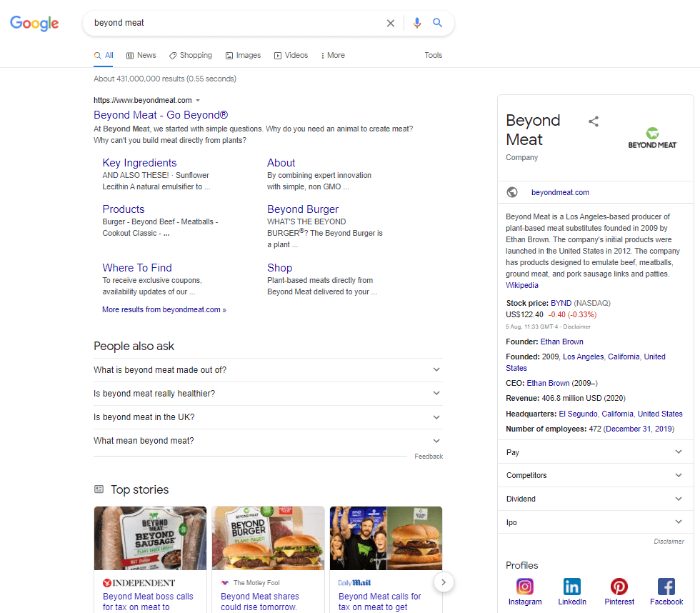
Task: Open the Beyond Sausage Independent story thumbnail
Action: click(x=149, y=537)
